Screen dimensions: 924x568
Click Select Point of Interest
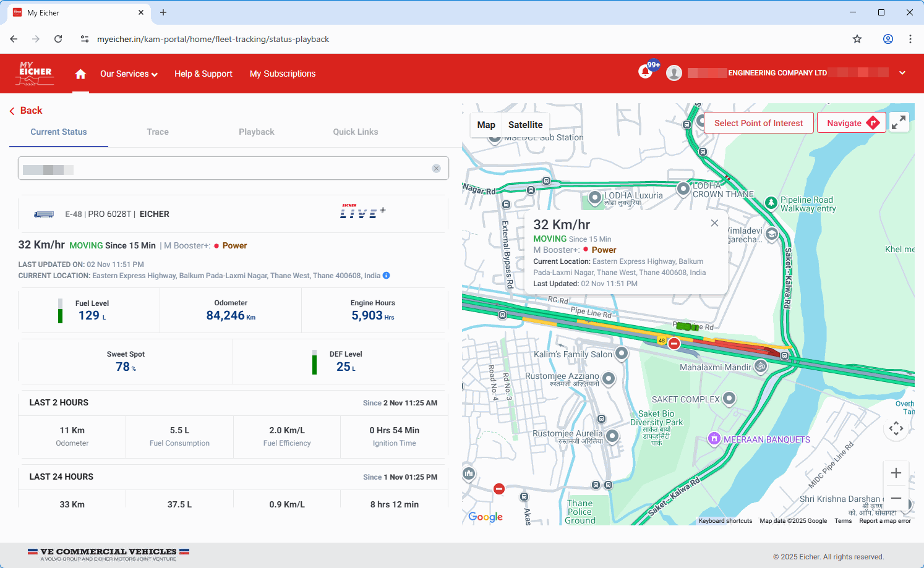(759, 123)
